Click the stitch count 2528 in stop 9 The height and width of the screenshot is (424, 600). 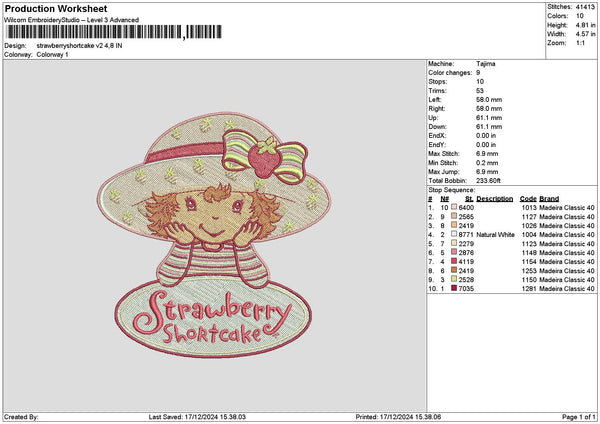(x=466, y=280)
